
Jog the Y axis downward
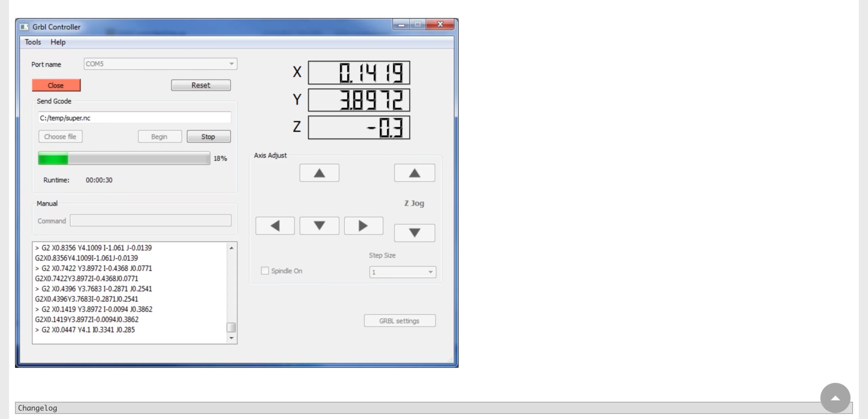click(x=319, y=225)
